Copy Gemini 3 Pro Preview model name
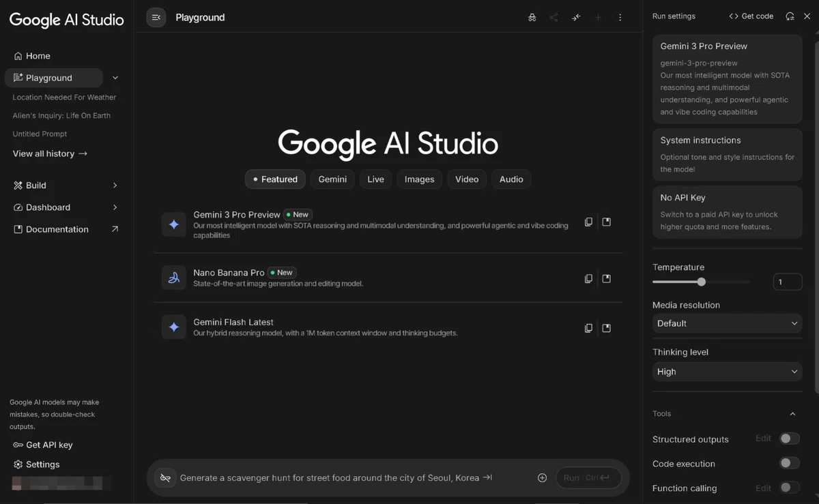Image resolution: width=819 pixels, height=504 pixels. click(x=588, y=222)
